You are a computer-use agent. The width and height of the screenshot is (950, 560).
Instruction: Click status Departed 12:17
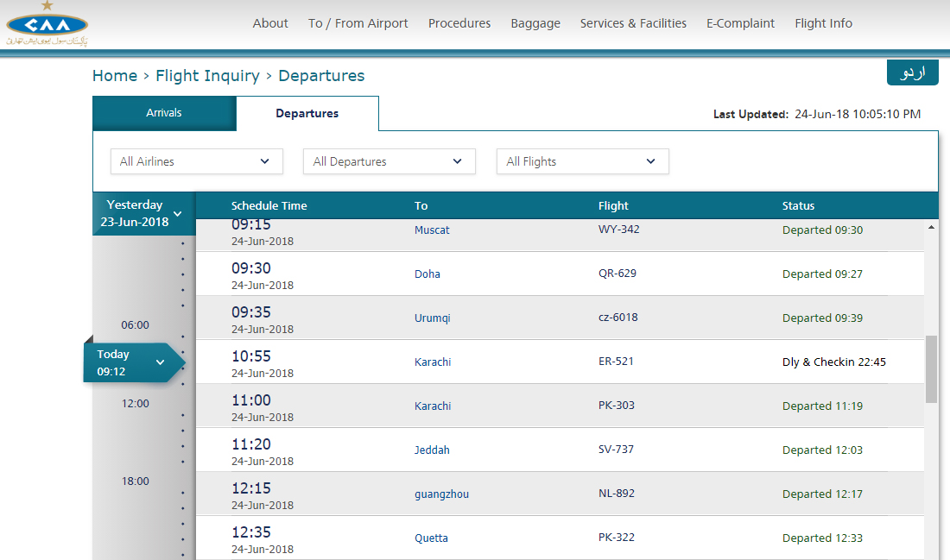point(822,494)
